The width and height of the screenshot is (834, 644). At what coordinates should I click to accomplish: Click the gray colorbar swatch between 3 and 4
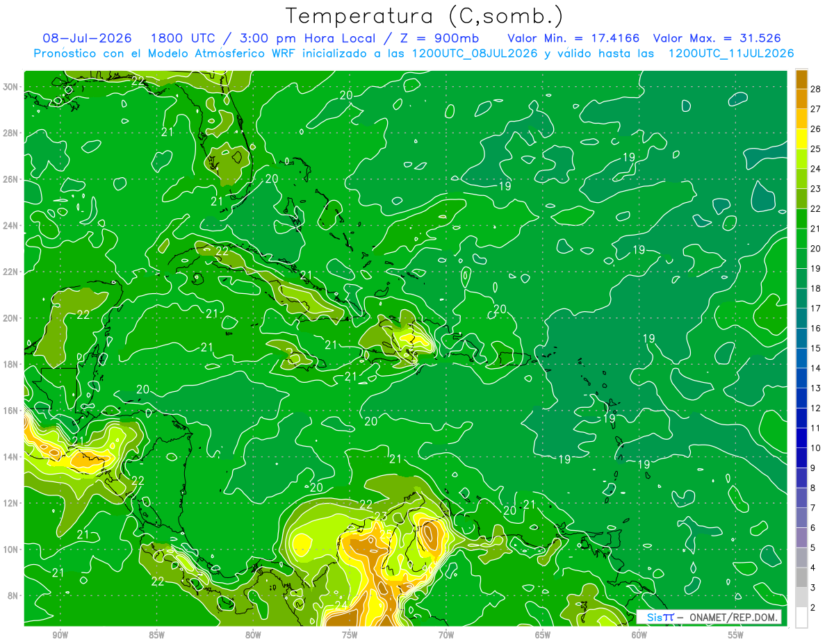pyautogui.click(x=802, y=578)
